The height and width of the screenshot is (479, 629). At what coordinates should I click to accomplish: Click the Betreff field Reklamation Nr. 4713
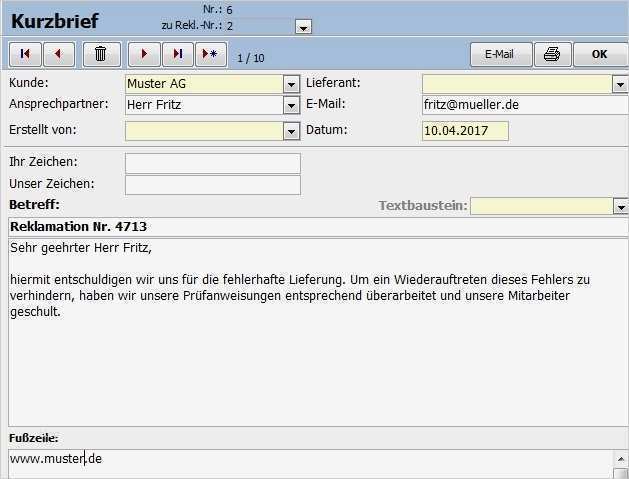(x=318, y=227)
